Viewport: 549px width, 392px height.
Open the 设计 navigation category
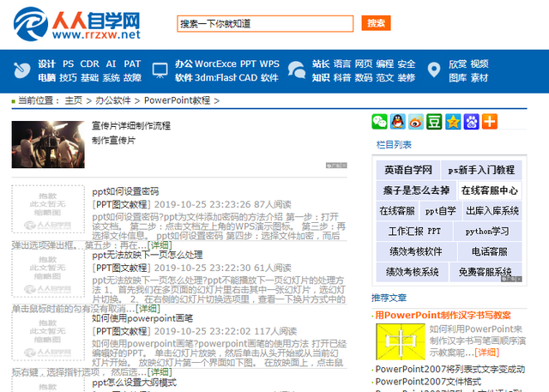pos(47,64)
